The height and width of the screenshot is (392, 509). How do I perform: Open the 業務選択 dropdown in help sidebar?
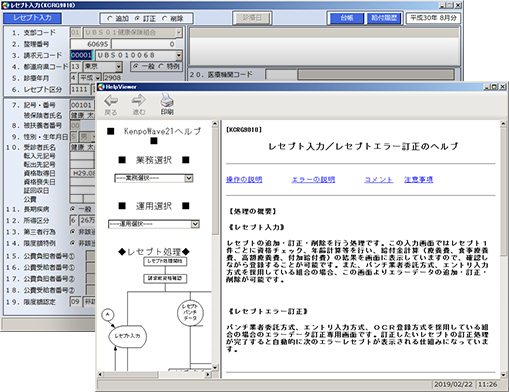pyautogui.click(x=189, y=178)
